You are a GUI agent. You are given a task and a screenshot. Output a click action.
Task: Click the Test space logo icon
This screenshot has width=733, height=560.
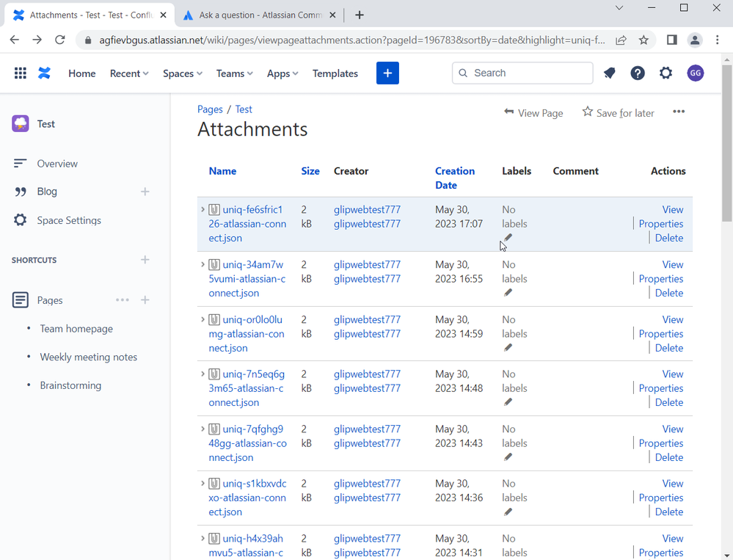pyautogui.click(x=21, y=124)
